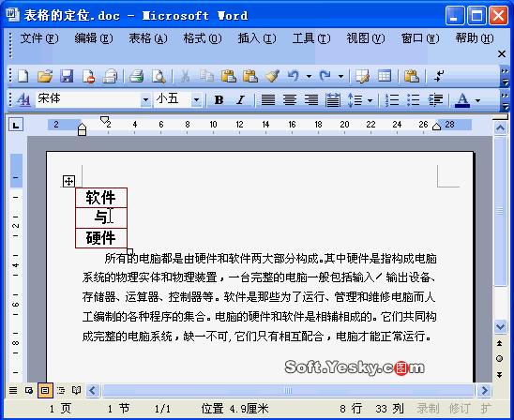Click the Format Painter brush icon
Image resolution: width=514 pixels, height=420 pixels.
pos(272,76)
